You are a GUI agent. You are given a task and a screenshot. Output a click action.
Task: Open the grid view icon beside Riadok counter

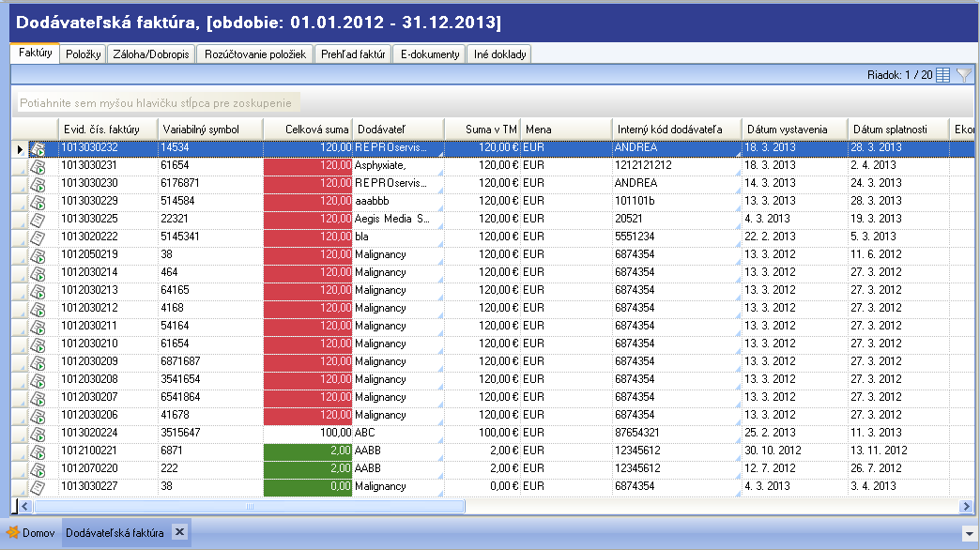[943, 75]
